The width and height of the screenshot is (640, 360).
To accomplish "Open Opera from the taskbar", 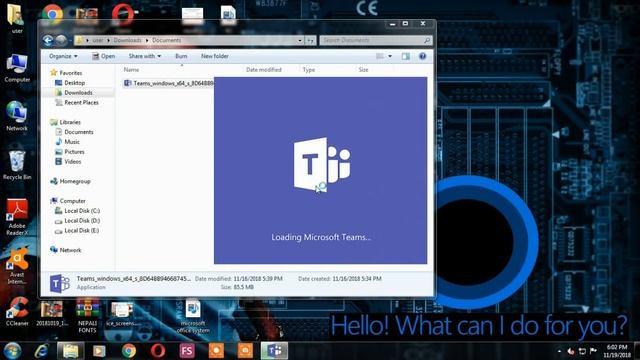I will (158, 351).
